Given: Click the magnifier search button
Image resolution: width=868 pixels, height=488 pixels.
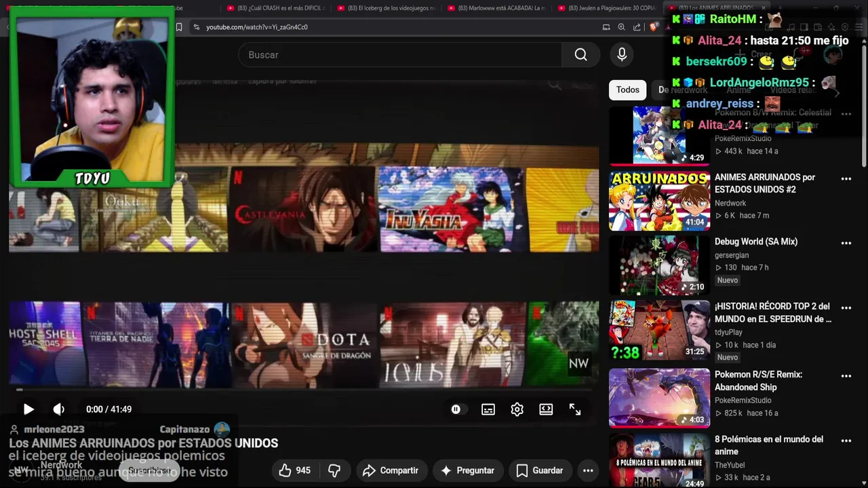Looking at the screenshot, I should (x=580, y=55).
